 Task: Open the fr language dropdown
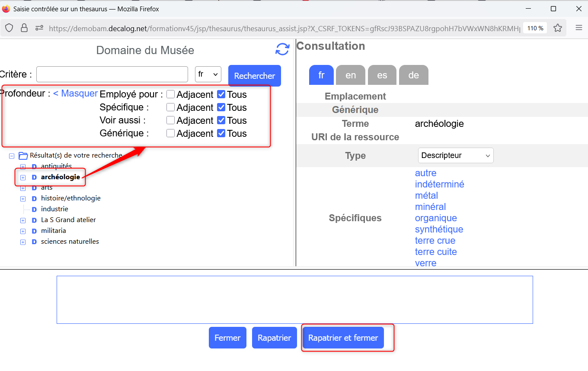(208, 74)
